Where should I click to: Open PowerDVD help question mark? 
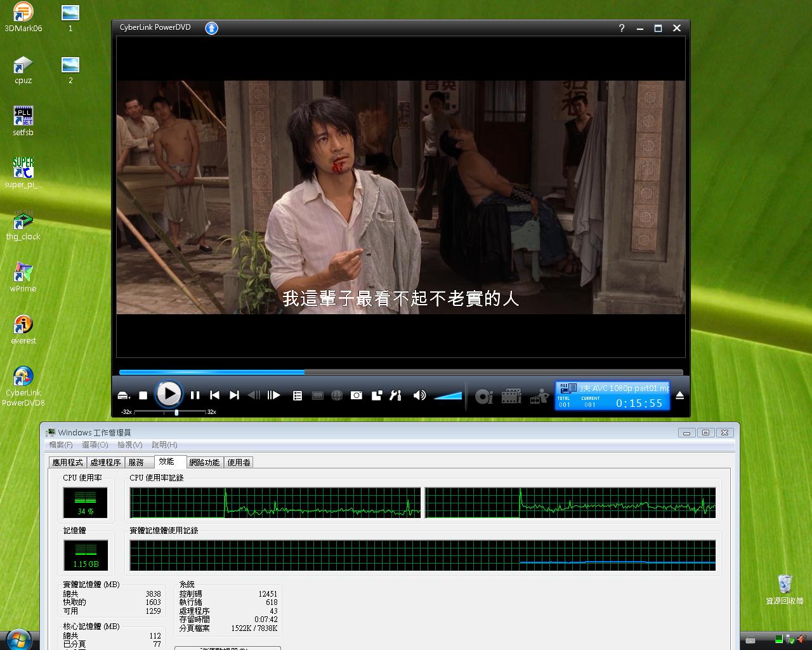pyautogui.click(x=622, y=28)
